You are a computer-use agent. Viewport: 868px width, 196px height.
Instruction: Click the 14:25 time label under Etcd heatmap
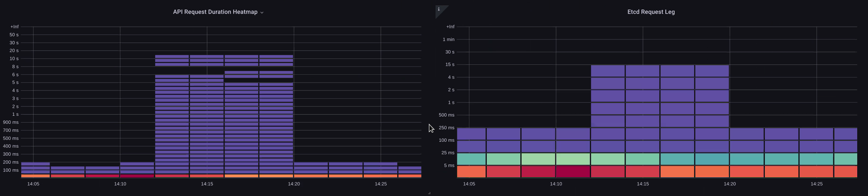(x=816, y=184)
